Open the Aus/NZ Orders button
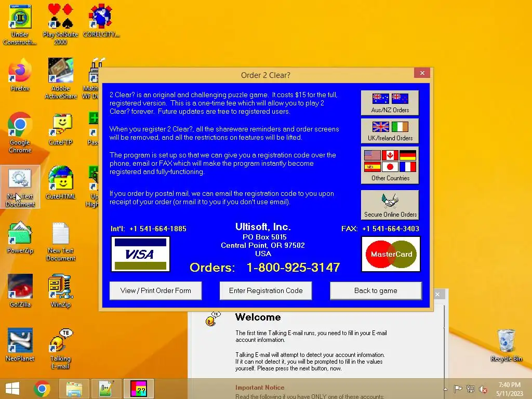This screenshot has width=532, height=399. 390,103
